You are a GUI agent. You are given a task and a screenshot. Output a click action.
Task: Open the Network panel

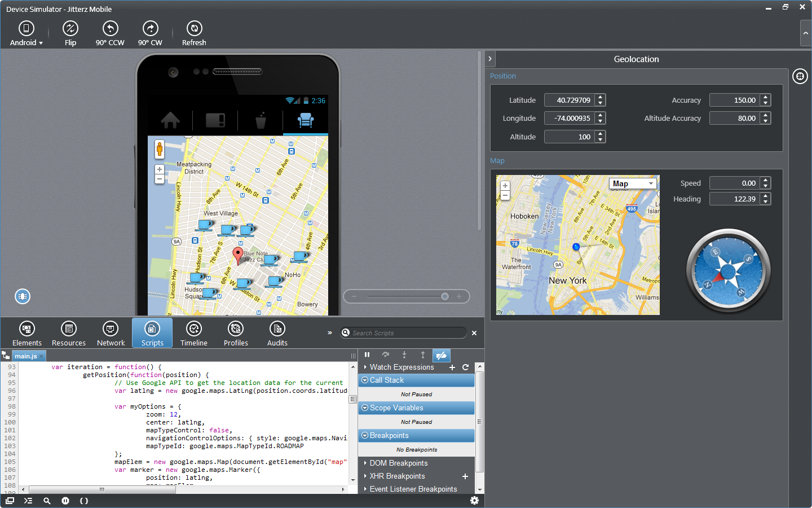[x=111, y=333]
